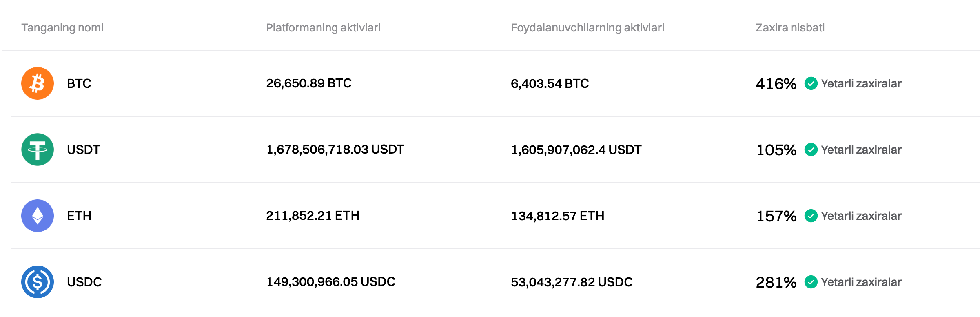This screenshot has width=980, height=317.
Task: Click the blue USDC dollar icon
Action: click(38, 282)
